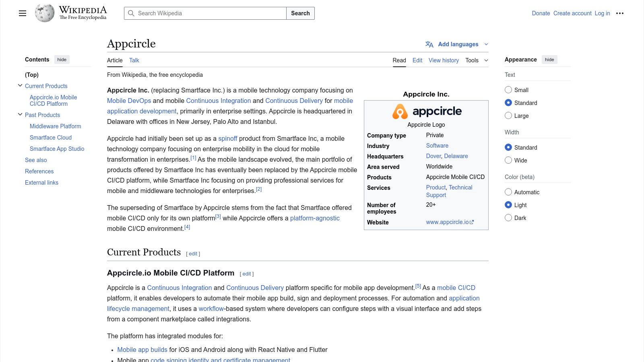Screen dimensions: 644x362
Task: Edit the Appcircle.io Mobile CI/CD Platform section
Action: [x=247, y=274]
